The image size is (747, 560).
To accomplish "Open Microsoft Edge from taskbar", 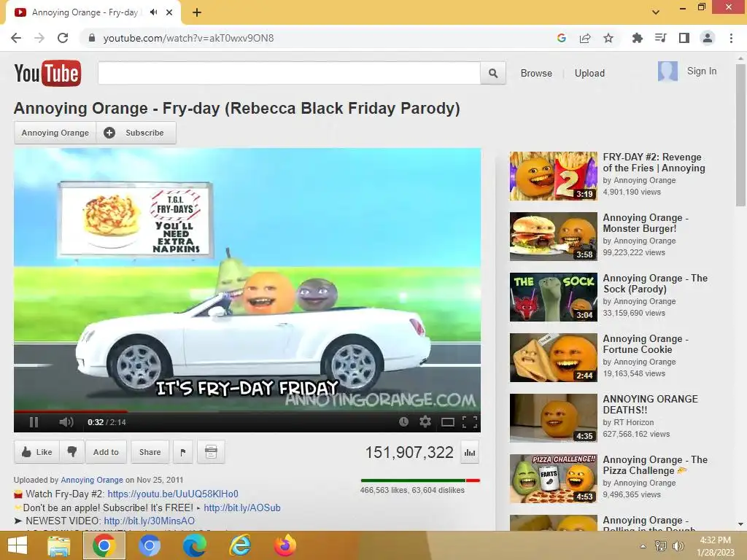I will point(194,545).
